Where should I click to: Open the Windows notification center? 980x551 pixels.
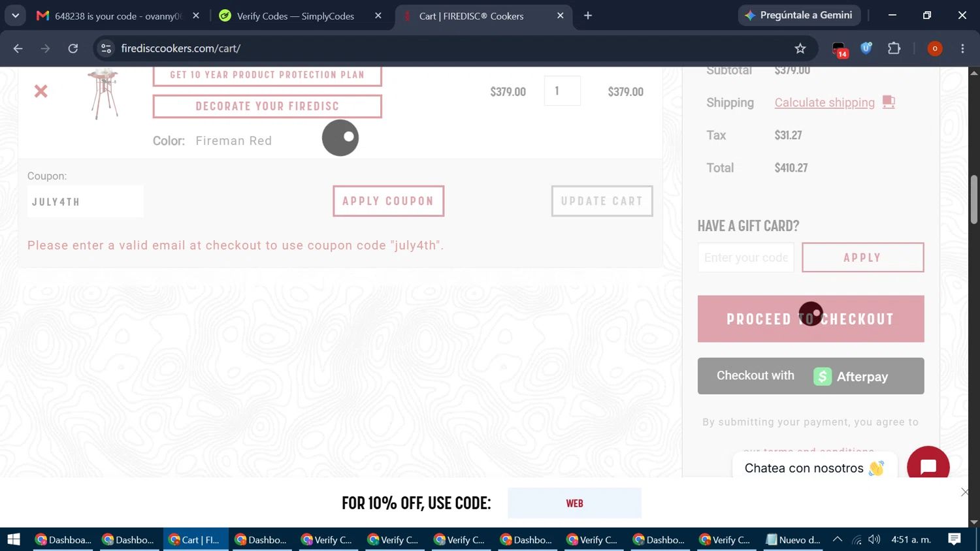click(955, 539)
